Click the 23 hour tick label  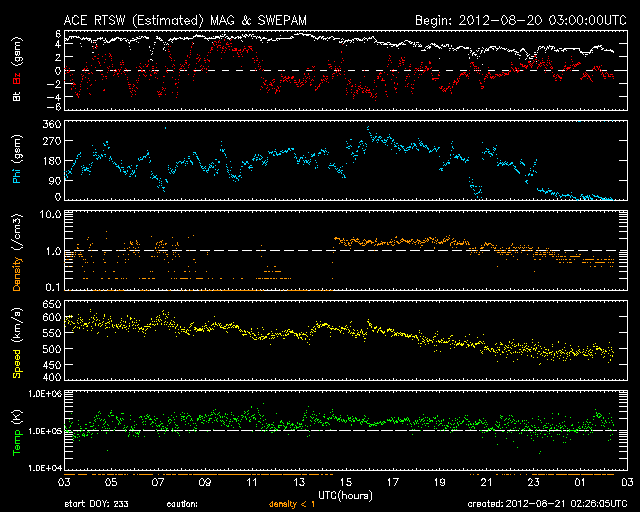point(533,483)
